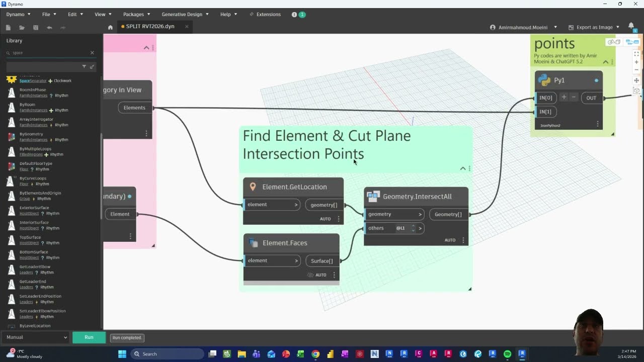Select the Geometry.IntersectAll node header

pos(416,197)
